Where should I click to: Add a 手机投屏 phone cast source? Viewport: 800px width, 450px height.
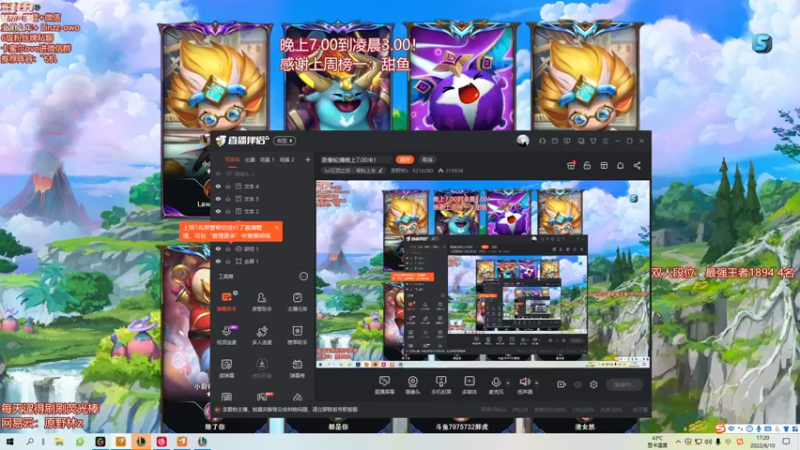click(x=441, y=385)
